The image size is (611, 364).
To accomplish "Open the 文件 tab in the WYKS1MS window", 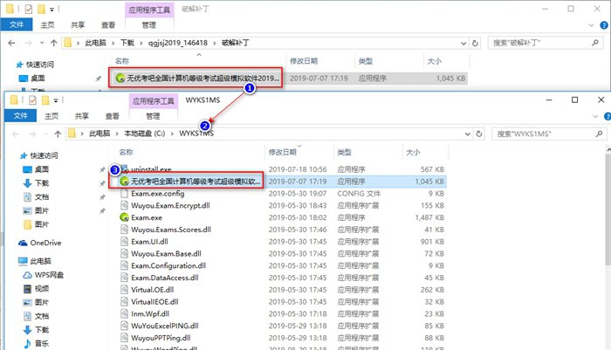I will (x=20, y=116).
